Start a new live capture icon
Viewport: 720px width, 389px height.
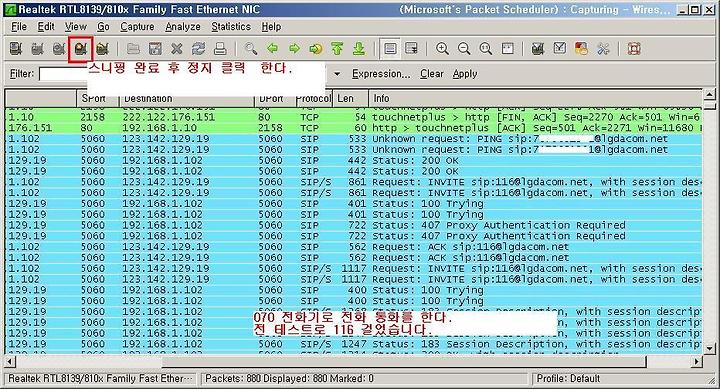[59, 49]
